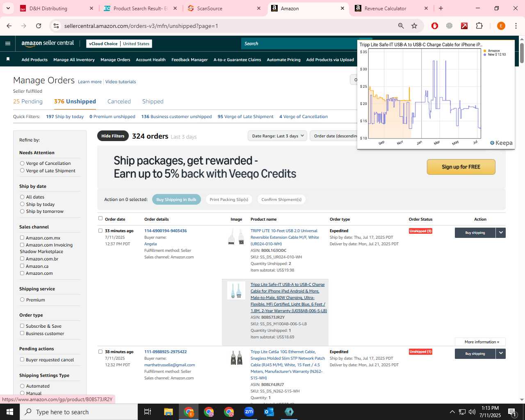
Task: Check the Amazon.ca sales channel
Action: click(x=22, y=266)
